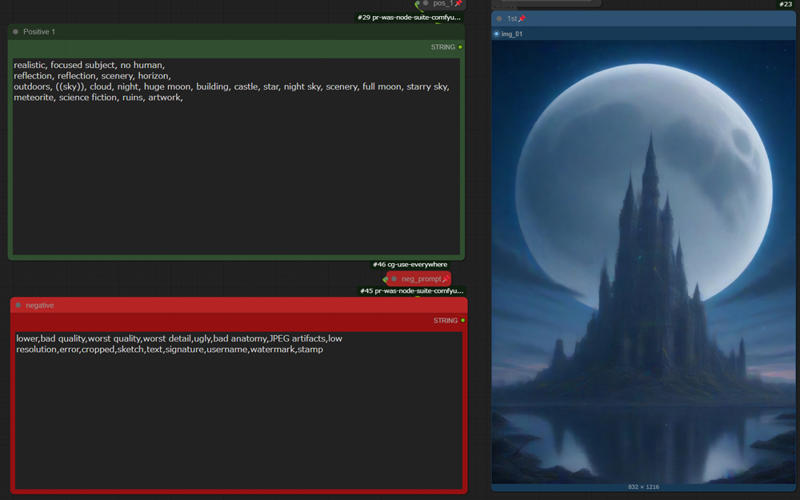
Task: Click the #46 cg-use-everywhere badge
Action: coord(410,265)
